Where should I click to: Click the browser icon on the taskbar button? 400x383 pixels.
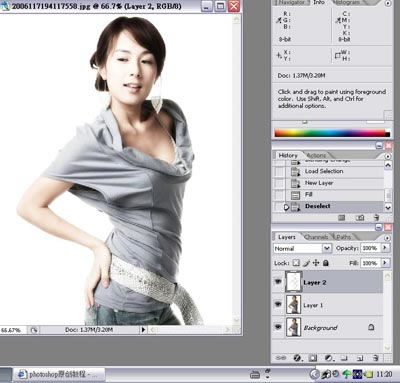22,374
